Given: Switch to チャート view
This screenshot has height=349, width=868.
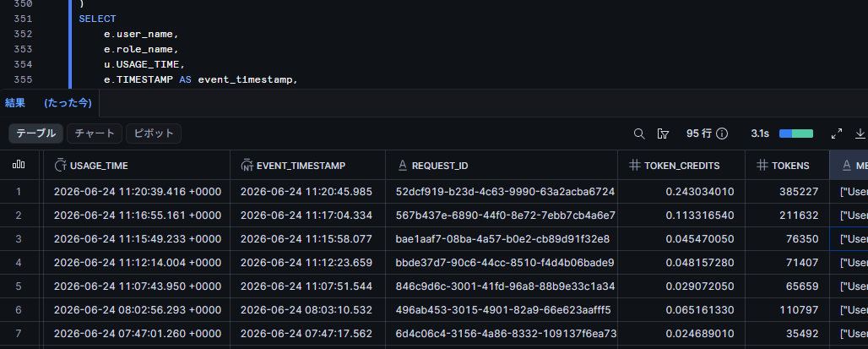Looking at the screenshot, I should click(x=95, y=134).
